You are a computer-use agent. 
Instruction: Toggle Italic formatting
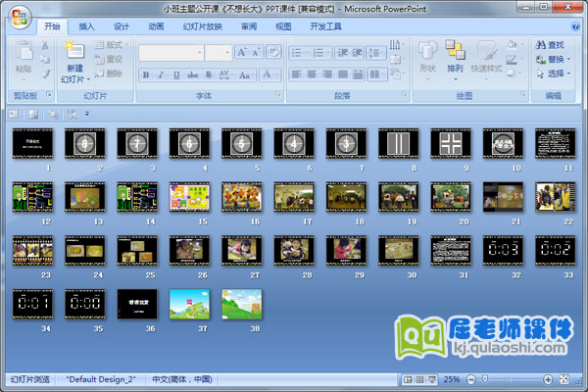[x=161, y=75]
